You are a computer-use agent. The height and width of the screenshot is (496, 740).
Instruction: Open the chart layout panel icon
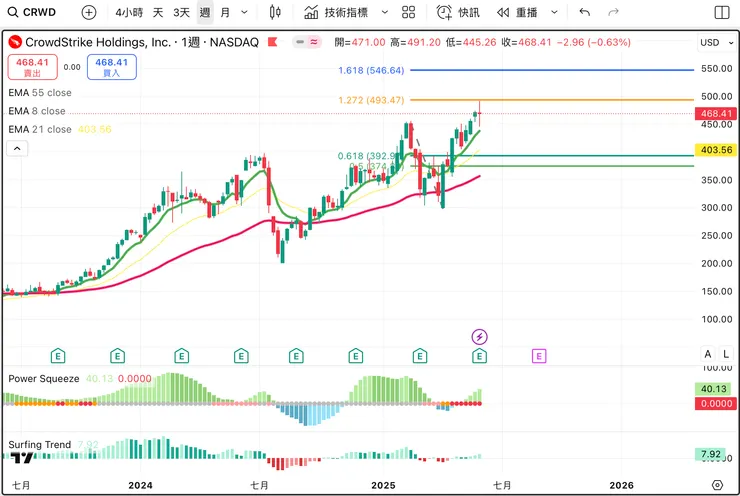coord(722,12)
